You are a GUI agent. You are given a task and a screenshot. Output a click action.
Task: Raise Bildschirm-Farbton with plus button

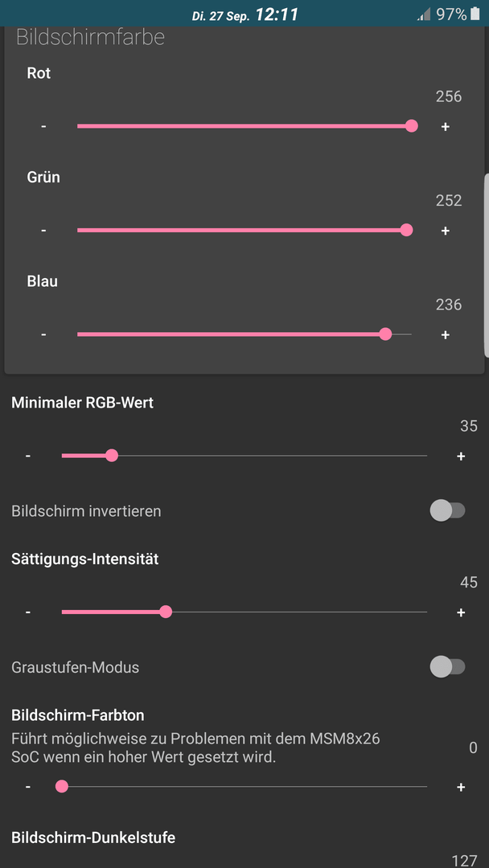[x=461, y=787]
